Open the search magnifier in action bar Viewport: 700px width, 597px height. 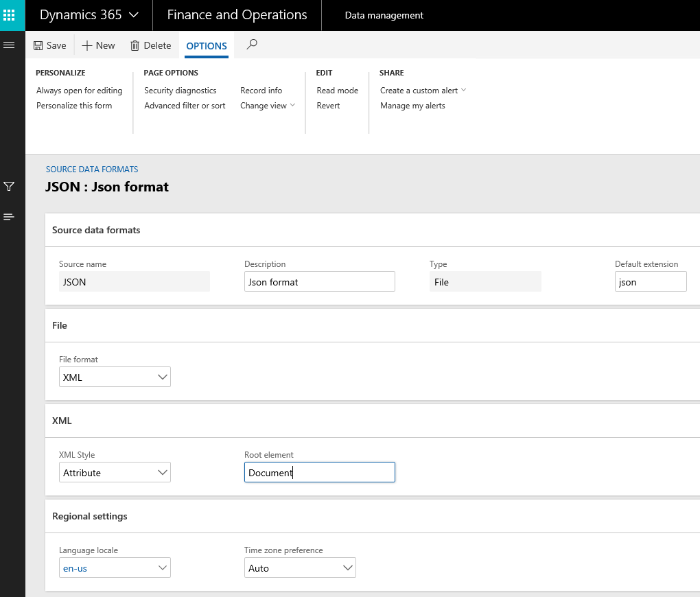tap(252, 45)
